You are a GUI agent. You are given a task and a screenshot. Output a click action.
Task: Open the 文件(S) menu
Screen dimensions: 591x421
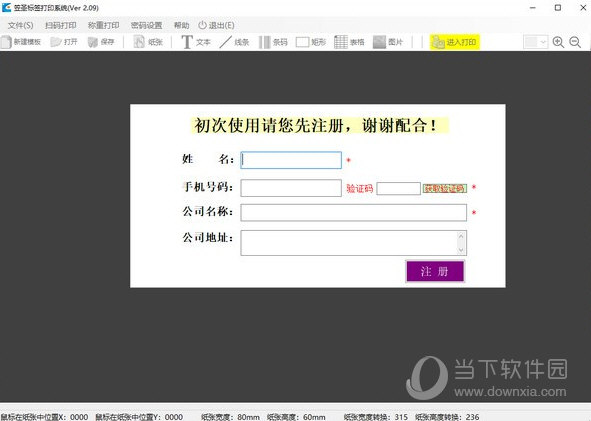[x=20, y=25]
